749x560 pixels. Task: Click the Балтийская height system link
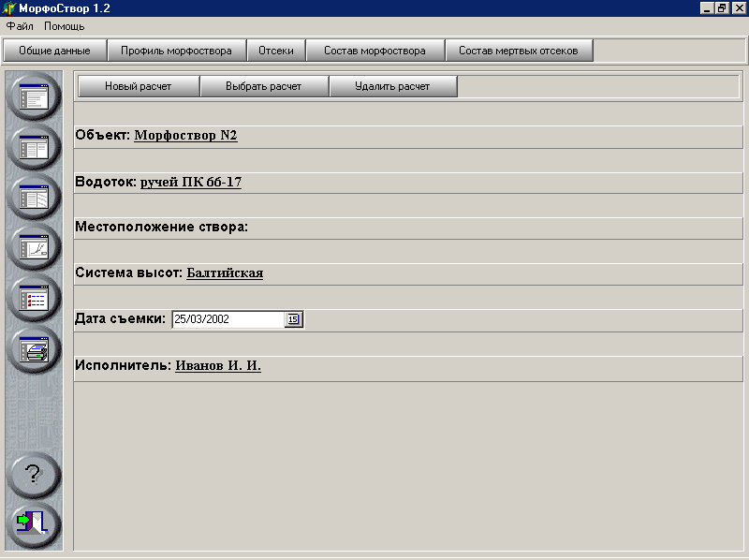pos(225,273)
